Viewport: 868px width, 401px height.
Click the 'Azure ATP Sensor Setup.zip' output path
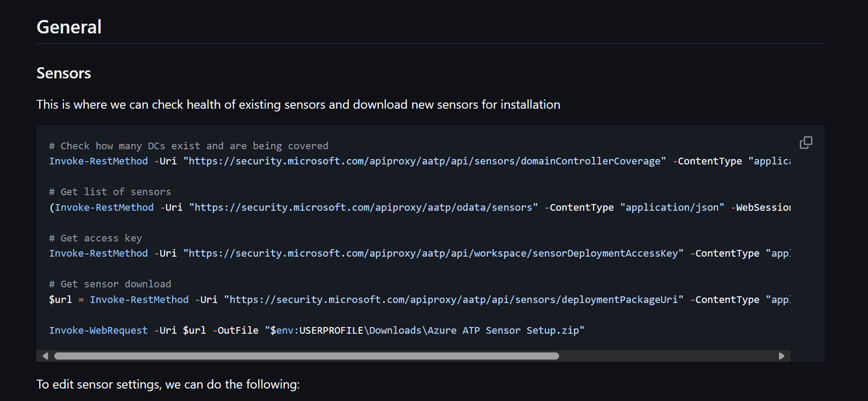coord(425,330)
